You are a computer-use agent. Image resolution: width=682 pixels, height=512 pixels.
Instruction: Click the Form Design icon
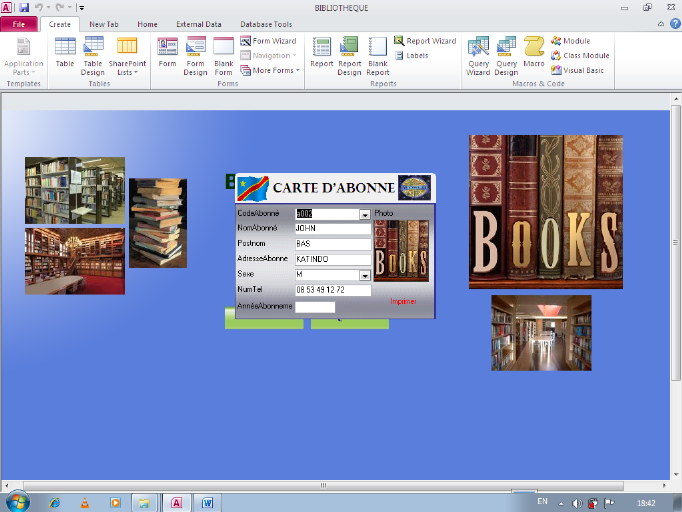click(196, 53)
